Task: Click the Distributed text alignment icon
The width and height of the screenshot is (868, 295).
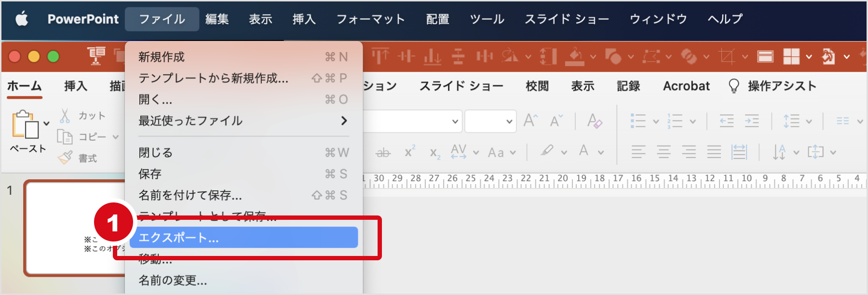Action: 739,152
